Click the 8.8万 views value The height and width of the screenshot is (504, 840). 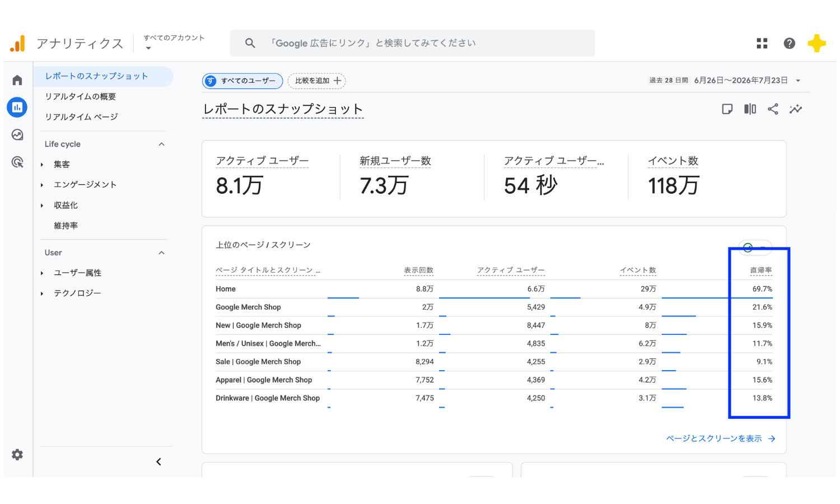click(x=424, y=289)
